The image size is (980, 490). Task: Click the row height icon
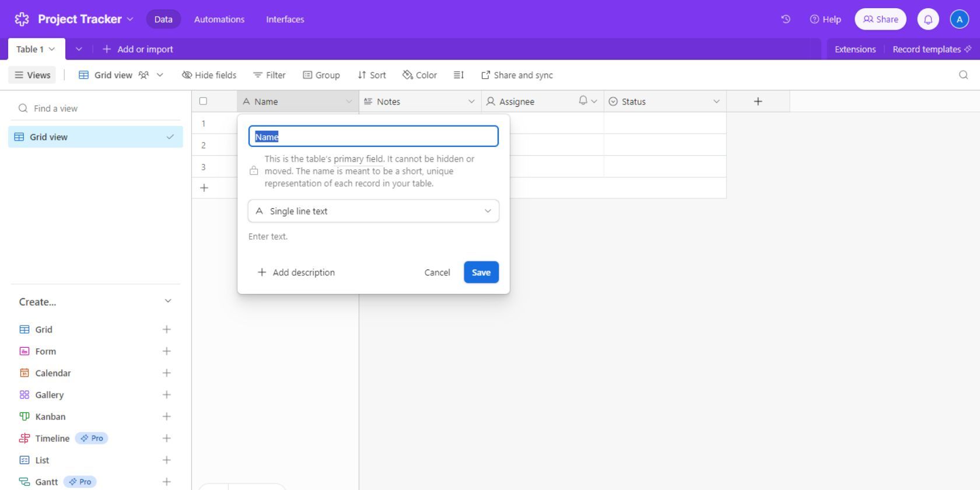[x=459, y=75]
